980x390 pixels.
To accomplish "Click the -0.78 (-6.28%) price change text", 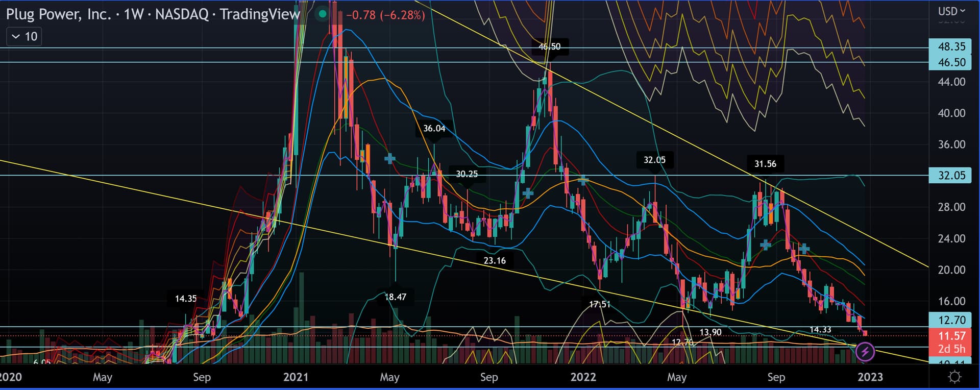I will 385,15.
